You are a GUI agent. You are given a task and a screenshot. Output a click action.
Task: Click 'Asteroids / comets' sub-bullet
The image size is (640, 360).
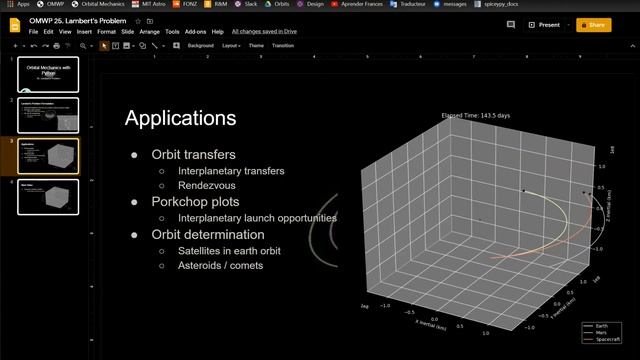(220, 266)
